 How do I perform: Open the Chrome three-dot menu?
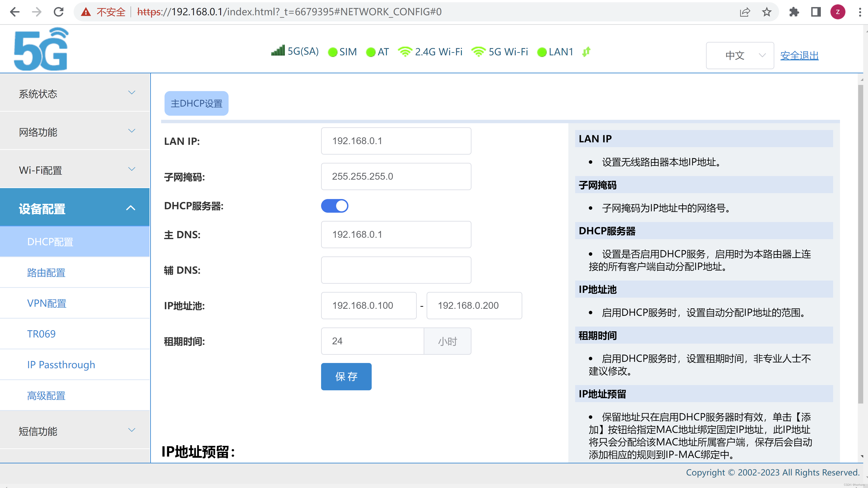click(x=860, y=12)
